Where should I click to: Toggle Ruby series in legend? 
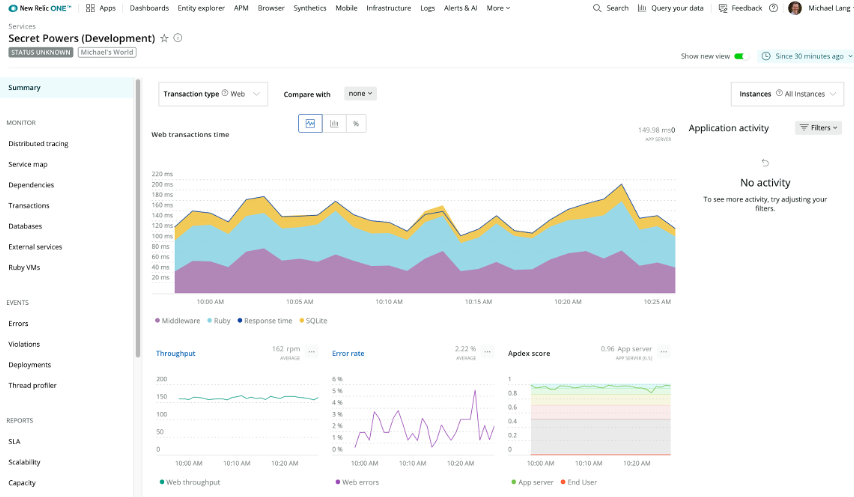[219, 321]
